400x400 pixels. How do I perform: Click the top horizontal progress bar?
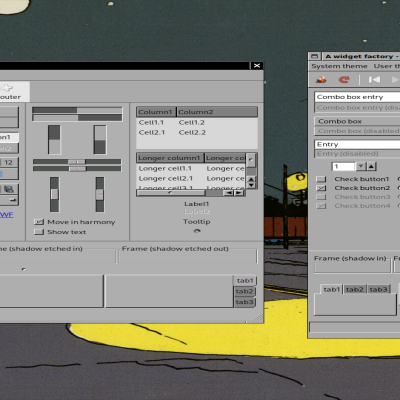coord(77,110)
